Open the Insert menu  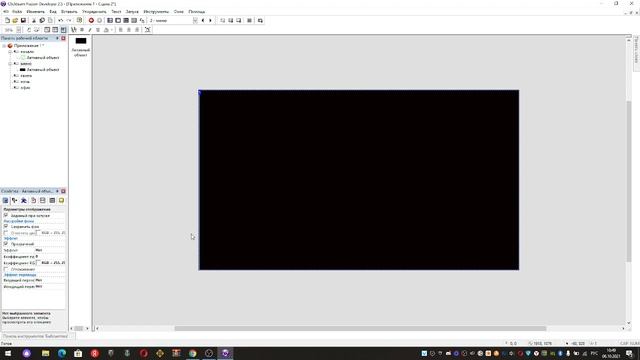click(x=69, y=12)
